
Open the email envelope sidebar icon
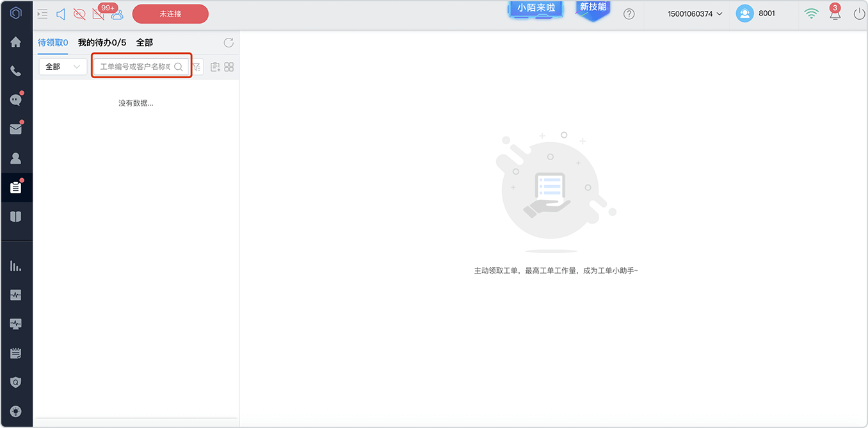(x=16, y=129)
